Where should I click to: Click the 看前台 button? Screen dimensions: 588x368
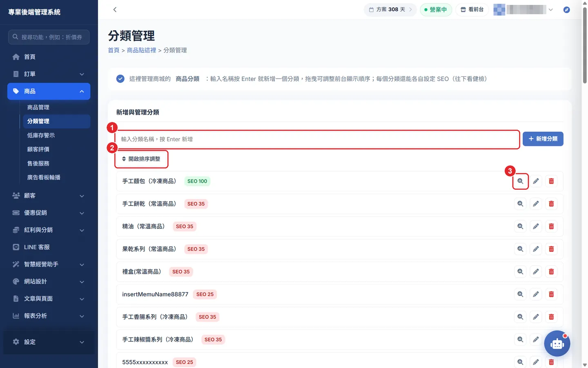(x=472, y=9)
